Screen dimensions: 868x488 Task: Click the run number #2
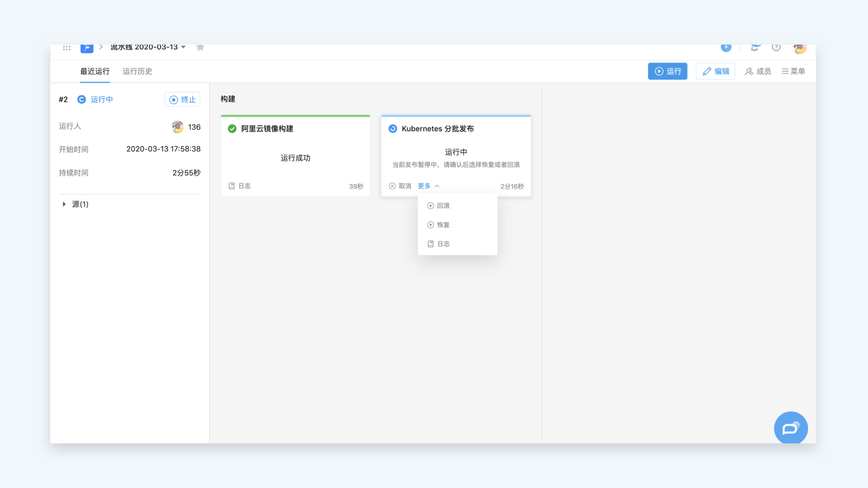point(63,99)
